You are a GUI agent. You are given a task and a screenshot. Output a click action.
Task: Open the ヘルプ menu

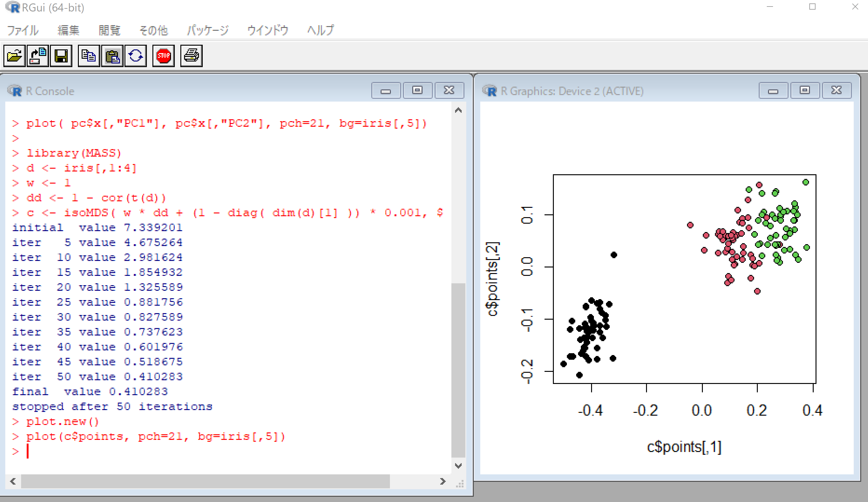(320, 30)
